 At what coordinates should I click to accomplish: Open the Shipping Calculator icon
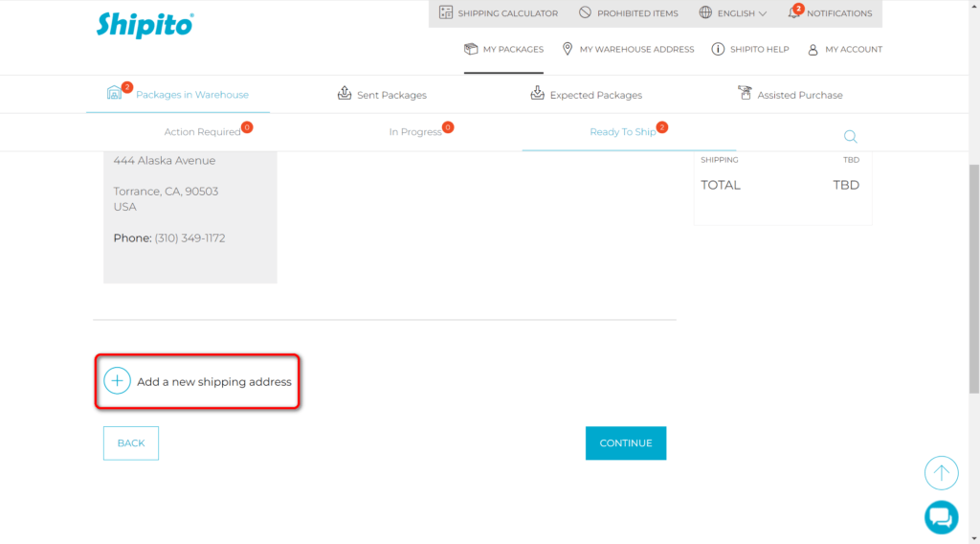(446, 12)
